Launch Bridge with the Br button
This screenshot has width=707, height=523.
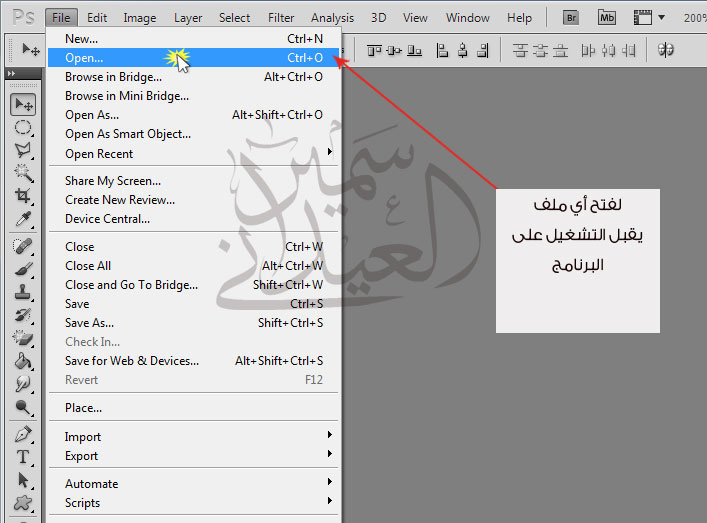coord(571,18)
